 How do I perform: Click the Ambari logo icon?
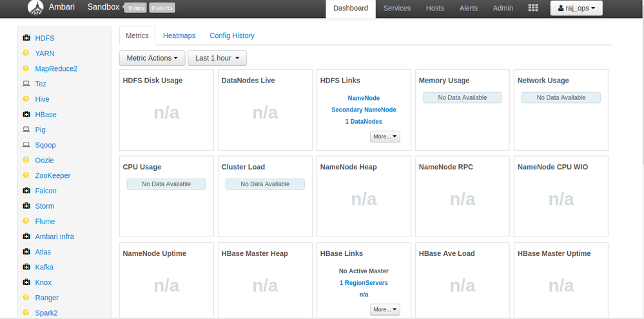35,7
